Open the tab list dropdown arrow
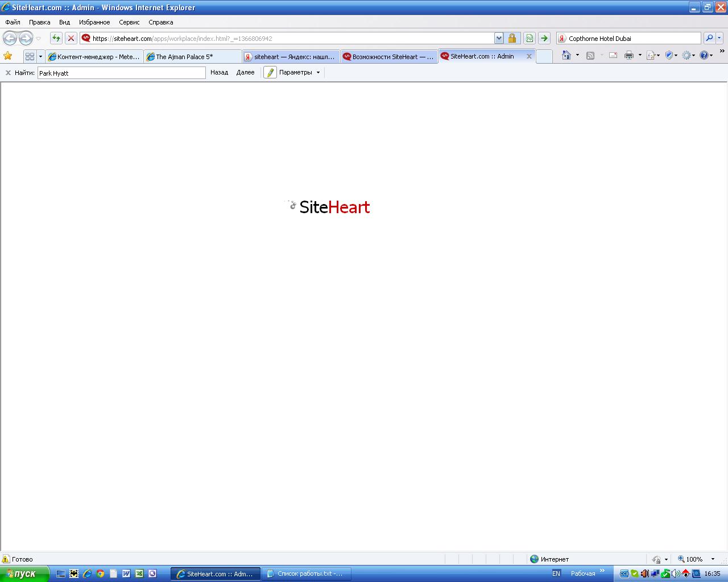Viewport: 728px width, 582px height. point(40,56)
